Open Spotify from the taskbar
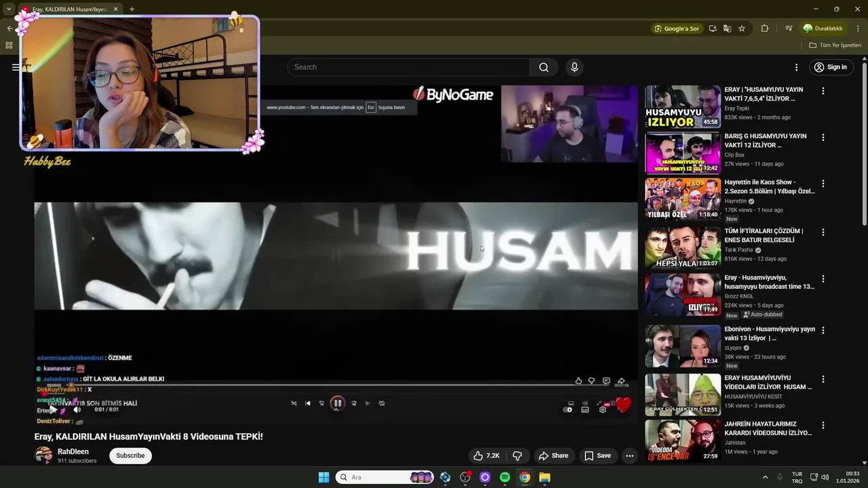The image size is (868, 488). 505,477
